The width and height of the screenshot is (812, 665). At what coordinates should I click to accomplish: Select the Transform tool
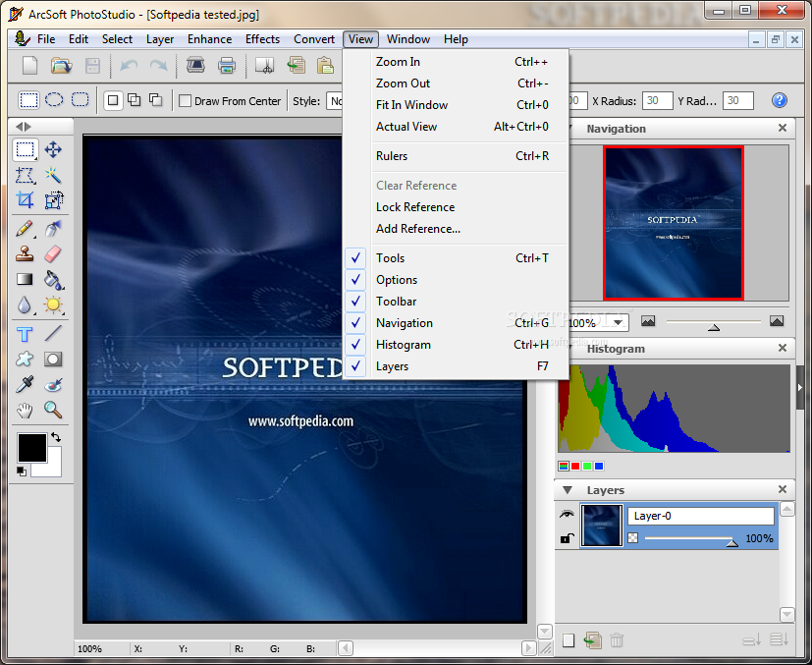53,200
